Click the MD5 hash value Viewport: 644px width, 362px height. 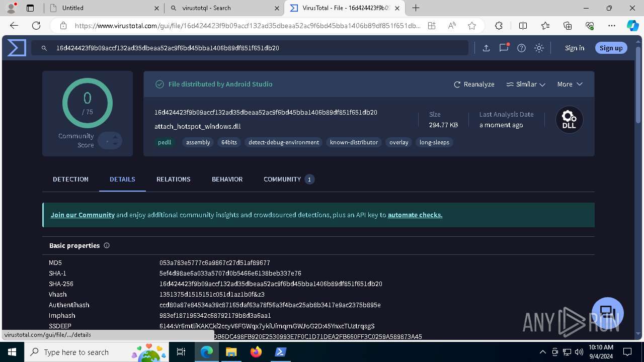pyautogui.click(x=215, y=262)
